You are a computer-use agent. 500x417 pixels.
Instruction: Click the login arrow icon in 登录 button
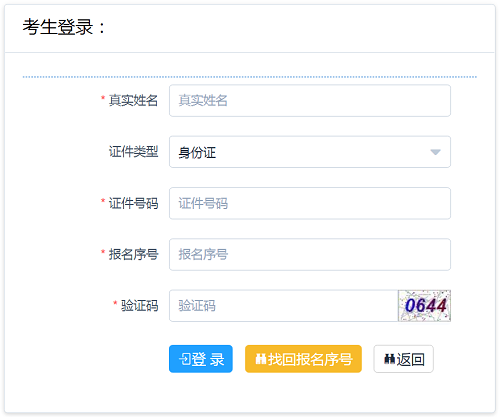185,359
